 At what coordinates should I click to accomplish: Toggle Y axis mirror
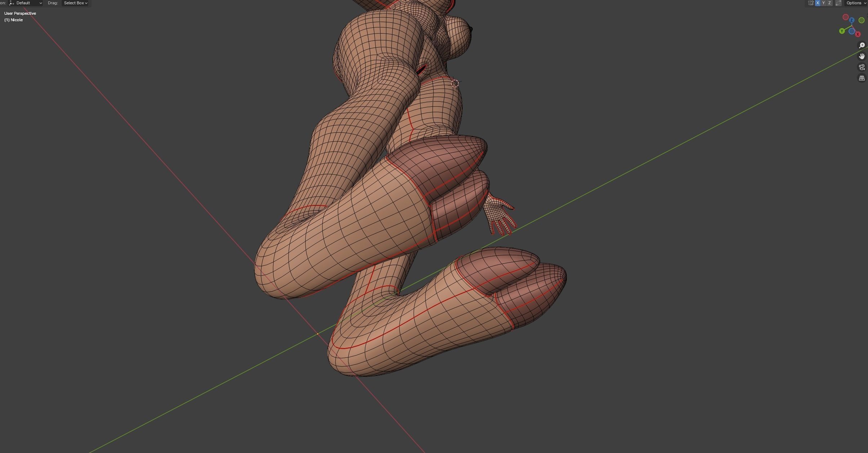(x=823, y=3)
